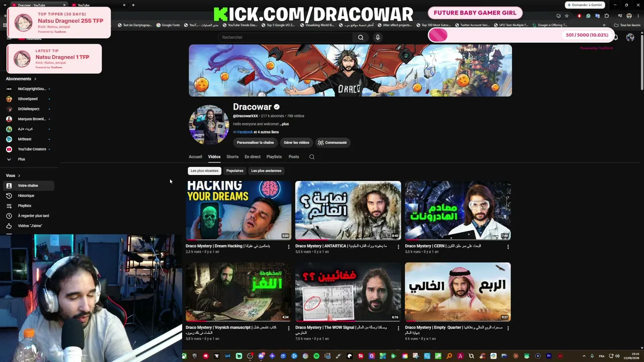Expand the Vous section
This screenshot has height=362, width=644.
tap(13, 175)
